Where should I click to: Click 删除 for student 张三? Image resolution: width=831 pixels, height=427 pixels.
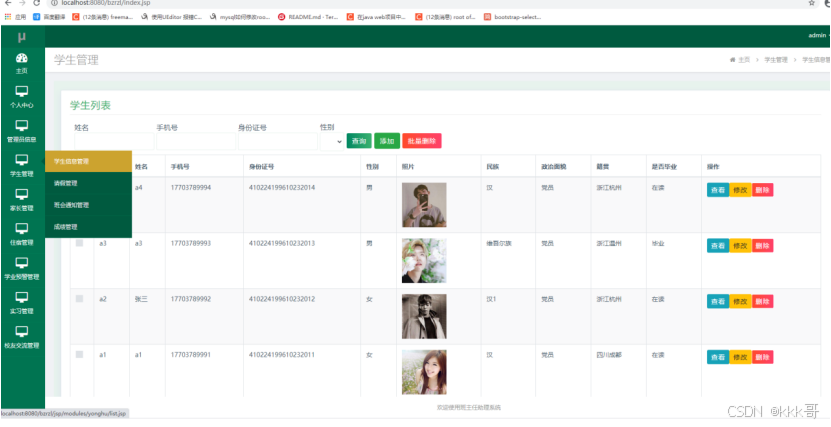[x=763, y=301]
